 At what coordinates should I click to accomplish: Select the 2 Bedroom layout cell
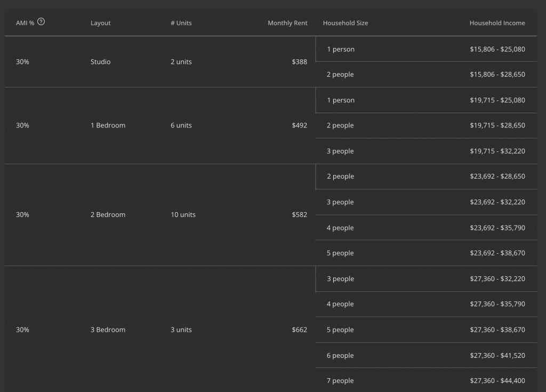pyautogui.click(x=108, y=214)
